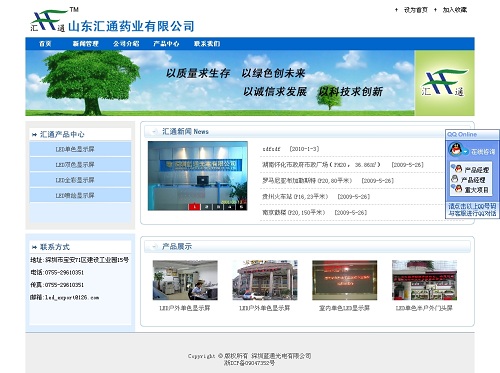500x373 pixels.
Task: Open the 产品中心 navigation tab
Action: (166, 44)
